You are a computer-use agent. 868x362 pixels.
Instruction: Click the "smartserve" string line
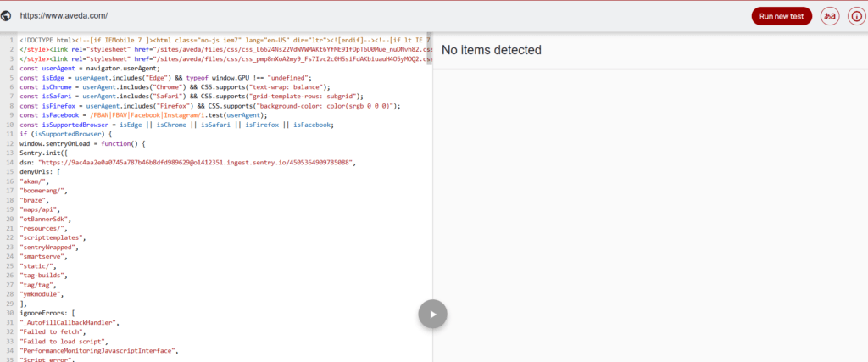(44, 256)
